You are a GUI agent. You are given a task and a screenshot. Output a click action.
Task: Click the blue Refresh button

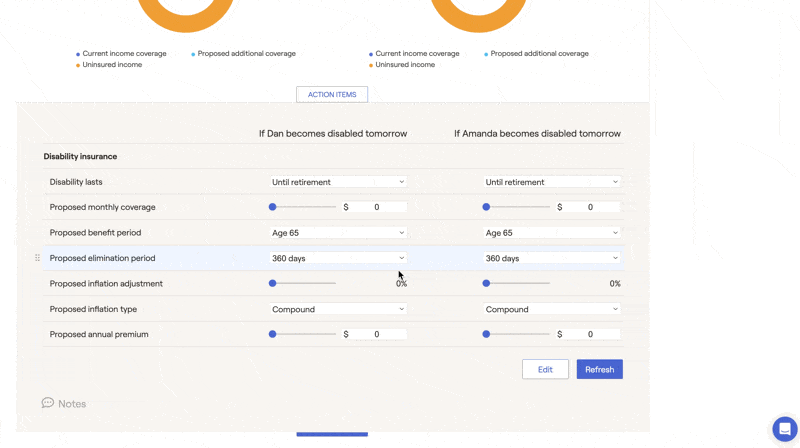click(x=599, y=369)
